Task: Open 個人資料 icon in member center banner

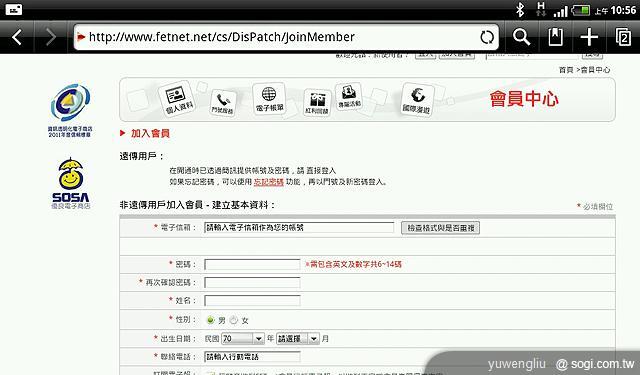Action: tap(176, 99)
